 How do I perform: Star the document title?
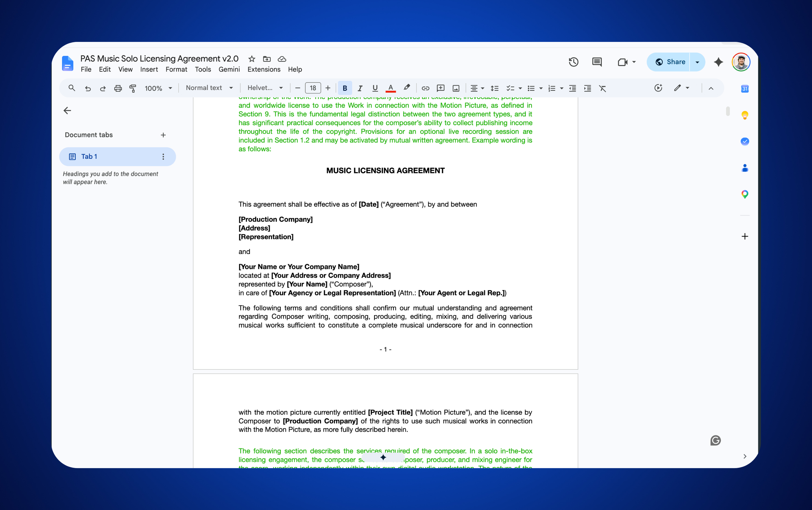point(252,59)
